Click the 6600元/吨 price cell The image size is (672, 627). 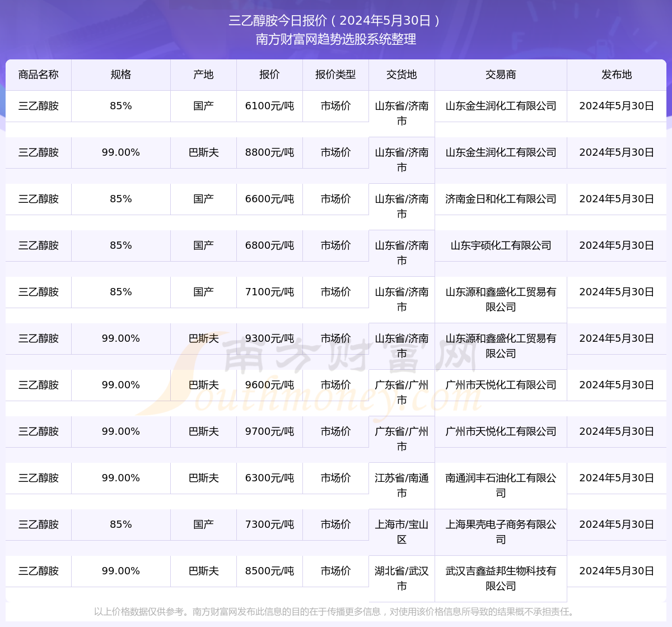pos(269,199)
